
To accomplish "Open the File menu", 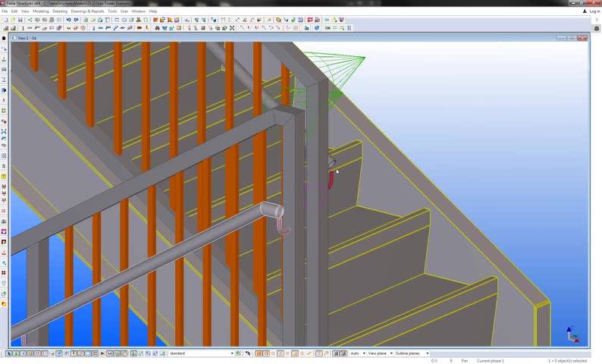I will coord(5,11).
